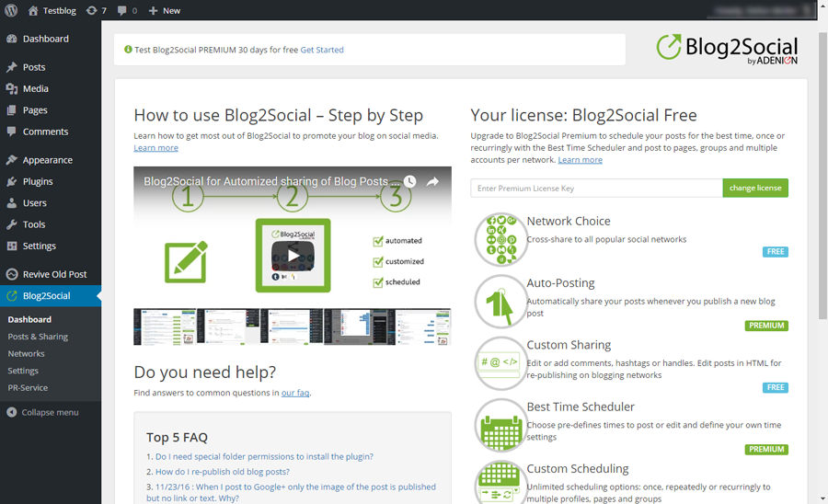Click the WordPress logo in admin bar
Screen dimensions: 828x504
11,10
